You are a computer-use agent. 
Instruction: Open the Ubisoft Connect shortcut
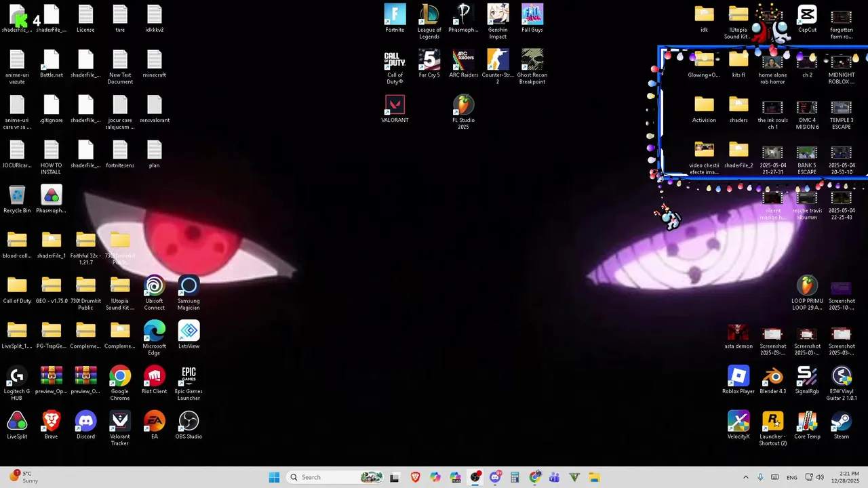pos(154,293)
